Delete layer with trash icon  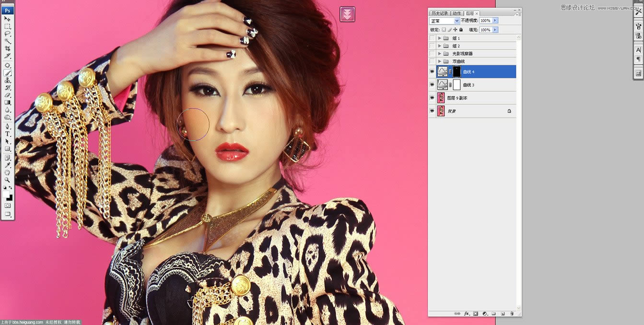coord(512,313)
